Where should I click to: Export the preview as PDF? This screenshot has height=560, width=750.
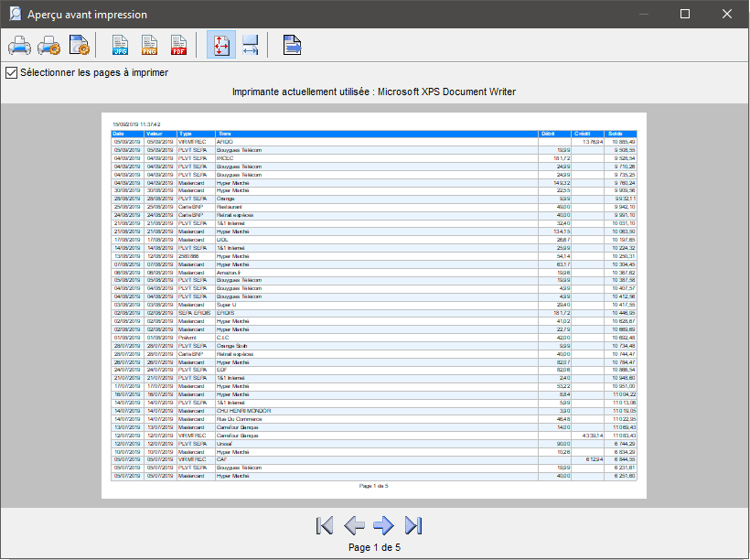pyautogui.click(x=178, y=45)
